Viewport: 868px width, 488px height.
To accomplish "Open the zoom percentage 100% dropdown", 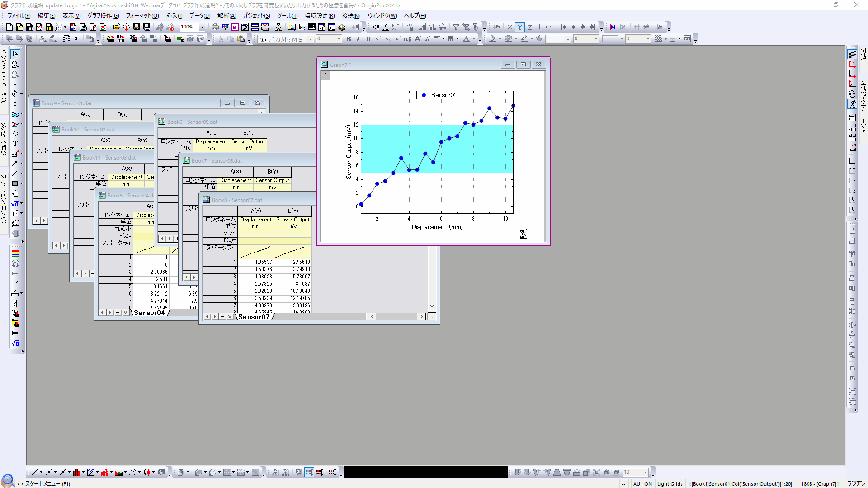I will pos(202,27).
